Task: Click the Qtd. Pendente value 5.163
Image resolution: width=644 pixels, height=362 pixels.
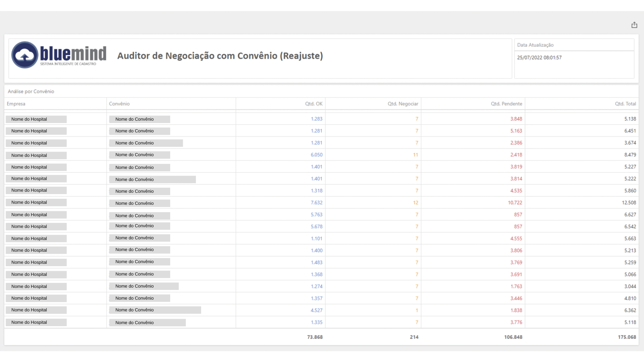Action: click(516, 131)
